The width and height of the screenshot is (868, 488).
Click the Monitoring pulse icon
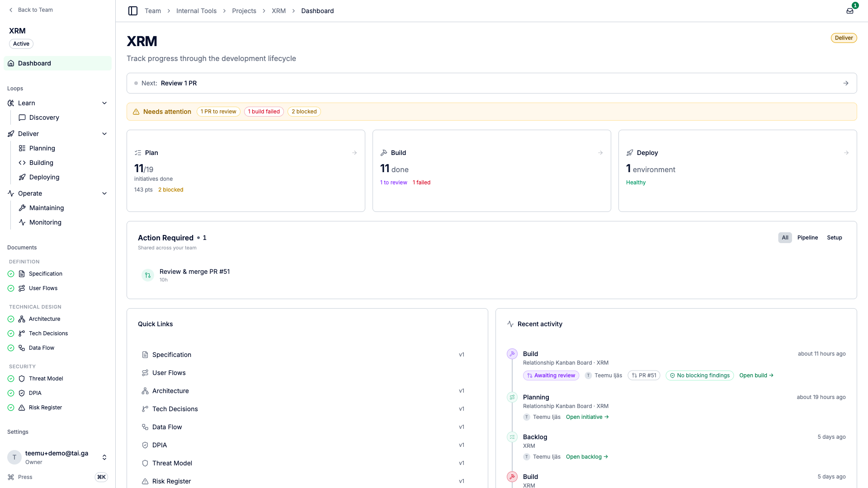click(x=22, y=222)
